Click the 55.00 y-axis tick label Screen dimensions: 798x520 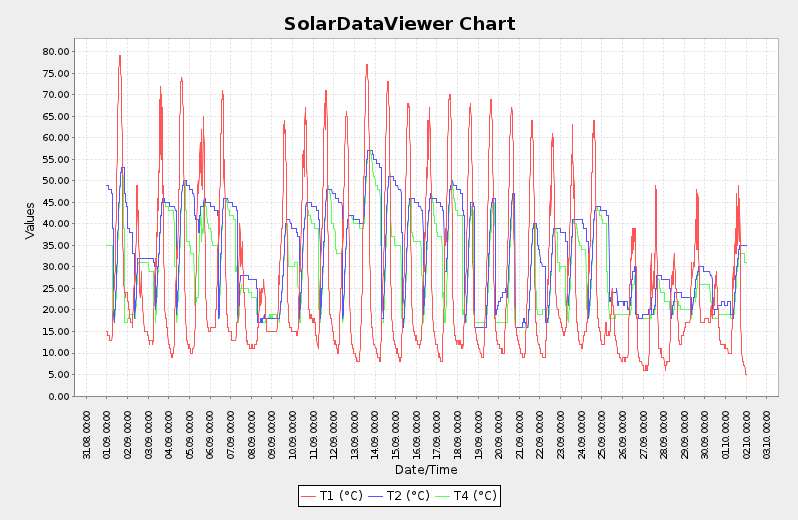click(x=56, y=159)
